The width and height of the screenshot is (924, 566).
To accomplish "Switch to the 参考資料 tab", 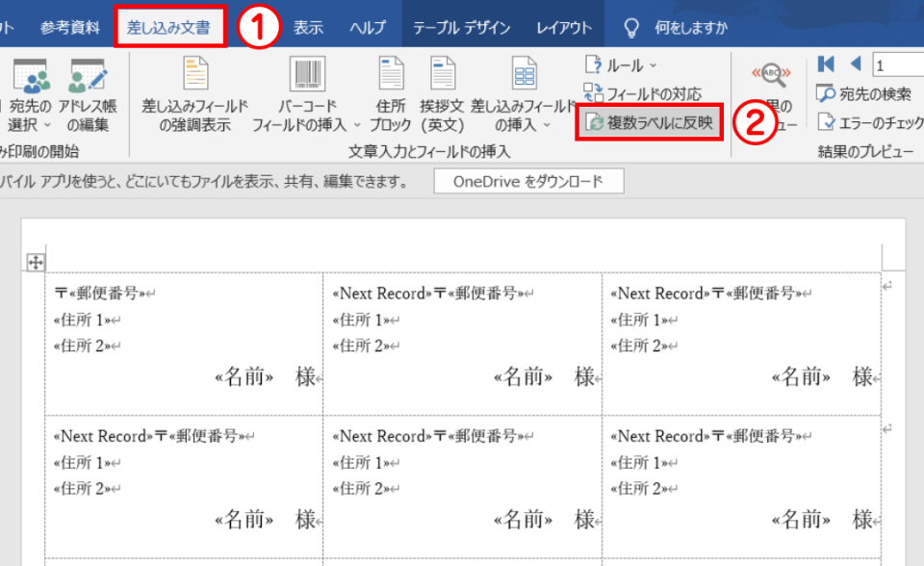I will point(70,28).
